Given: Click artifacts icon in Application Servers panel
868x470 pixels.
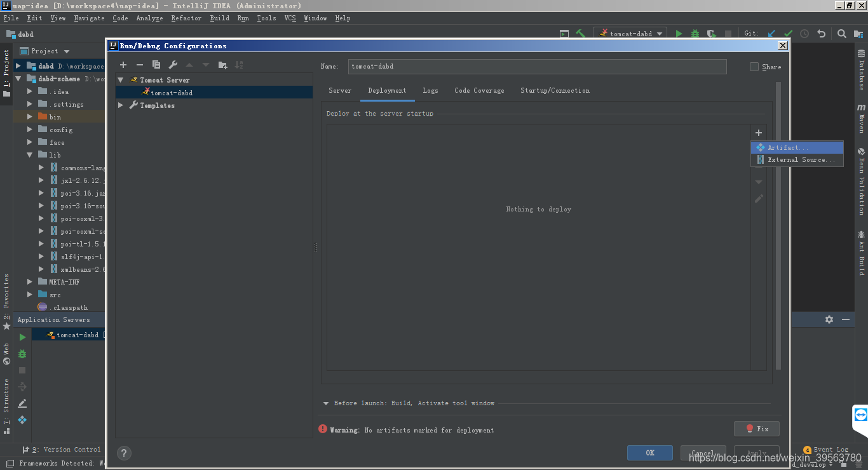Looking at the screenshot, I should [22, 420].
